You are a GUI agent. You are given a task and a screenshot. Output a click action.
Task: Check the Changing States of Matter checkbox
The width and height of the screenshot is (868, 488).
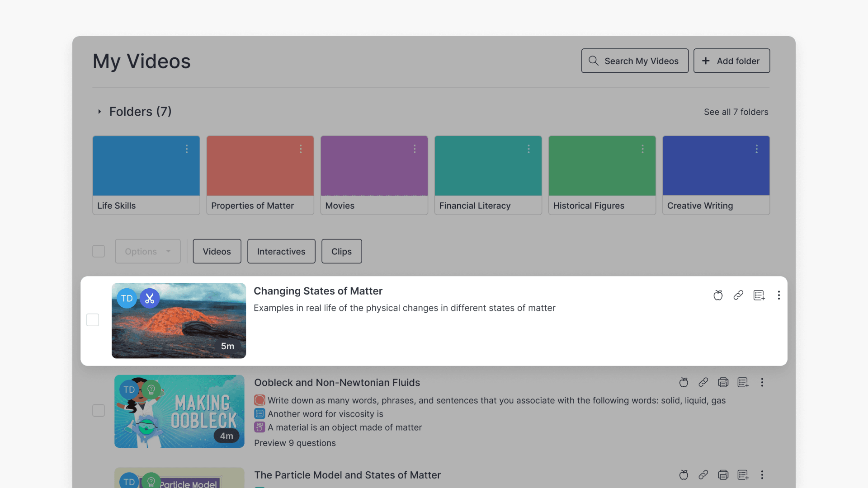point(93,319)
